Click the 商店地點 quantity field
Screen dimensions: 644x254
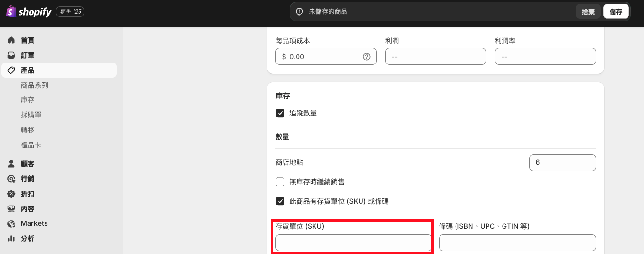[562, 163]
